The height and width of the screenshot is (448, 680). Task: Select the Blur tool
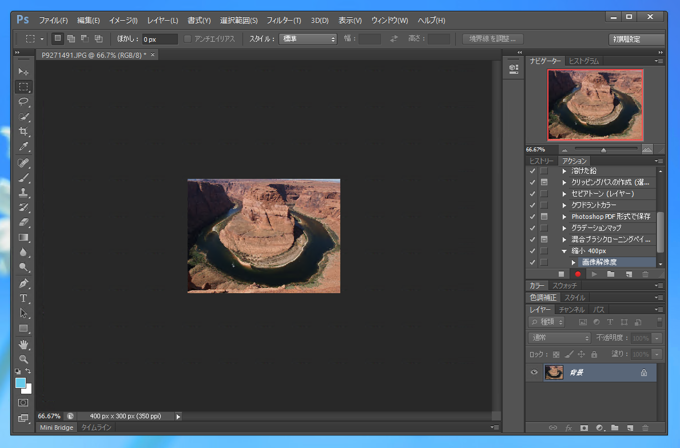(23, 252)
